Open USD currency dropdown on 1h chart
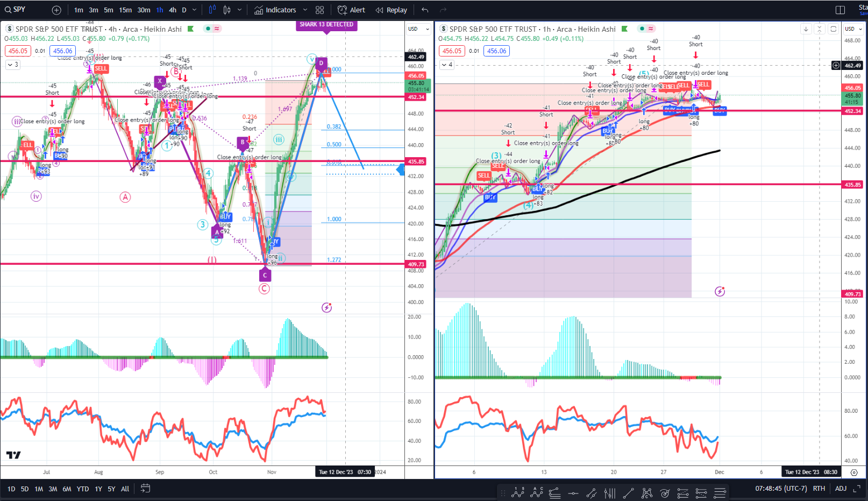Viewport: 868px width, 501px height. [853, 29]
